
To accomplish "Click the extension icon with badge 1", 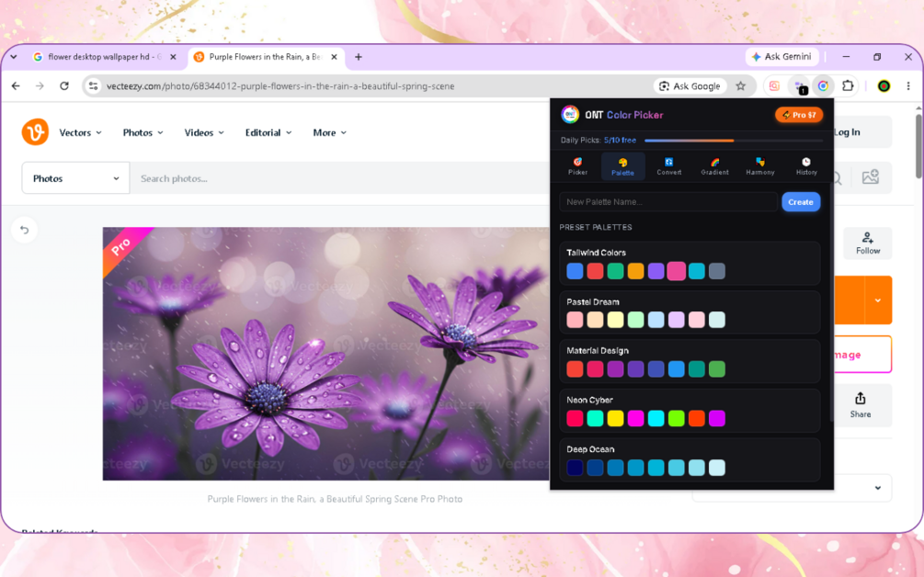I will pyautogui.click(x=799, y=86).
